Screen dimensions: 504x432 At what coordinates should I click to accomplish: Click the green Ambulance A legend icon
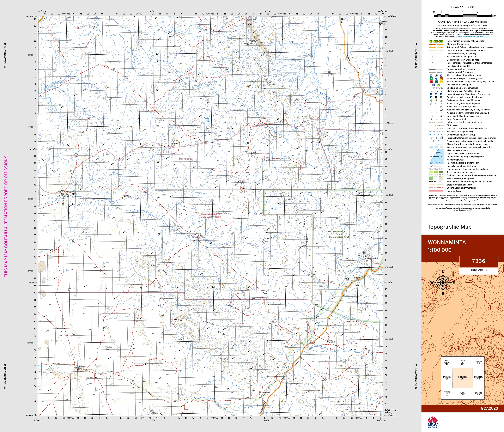(431, 79)
